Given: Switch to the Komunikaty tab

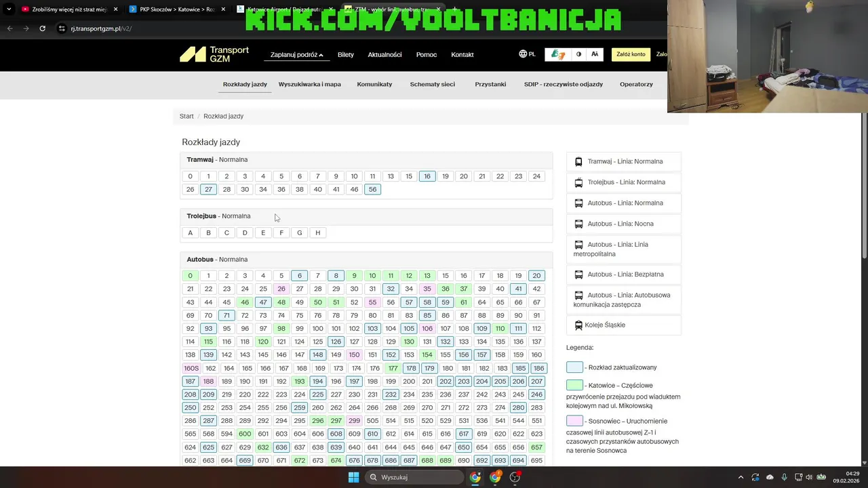Looking at the screenshot, I should (374, 85).
